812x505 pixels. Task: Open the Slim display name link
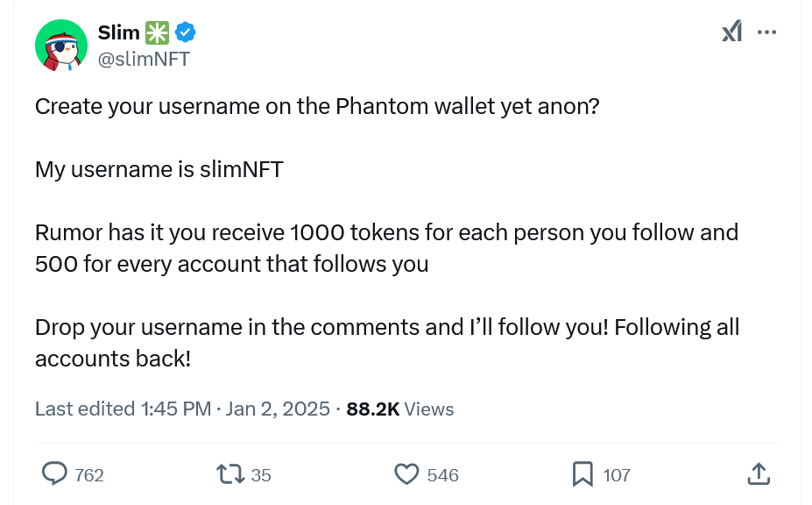[119, 33]
